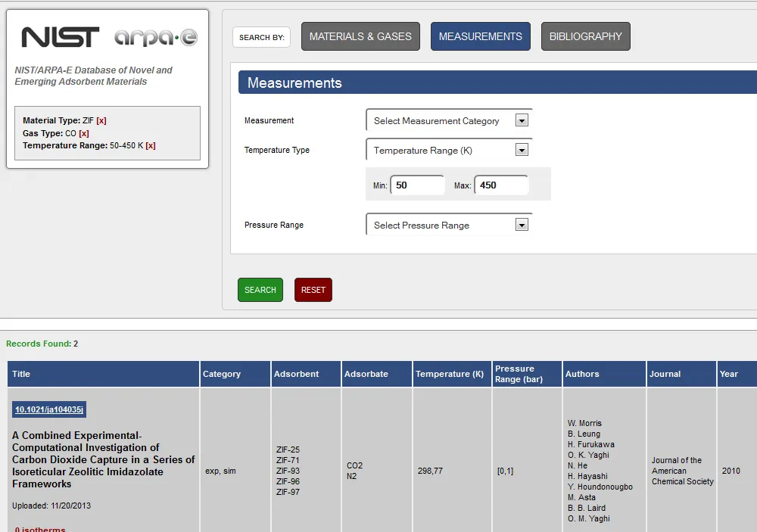Open the Measurement Category dropdown
This screenshot has width=757, height=532.
449,120
